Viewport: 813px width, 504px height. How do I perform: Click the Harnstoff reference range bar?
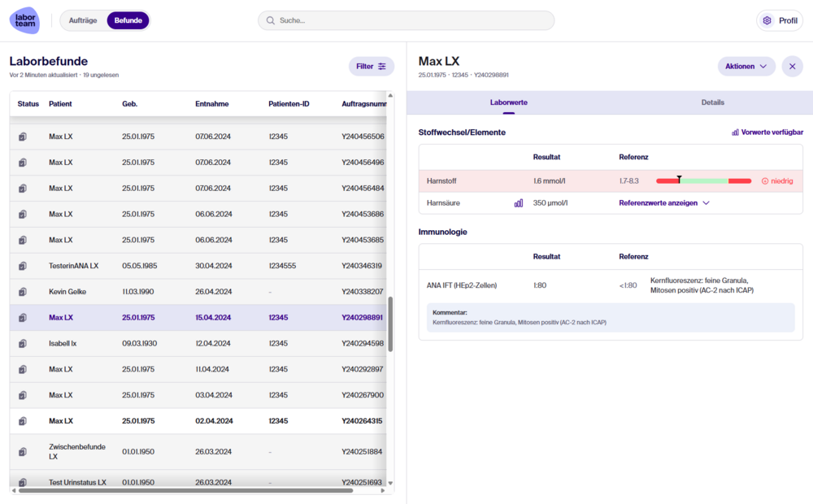click(703, 180)
